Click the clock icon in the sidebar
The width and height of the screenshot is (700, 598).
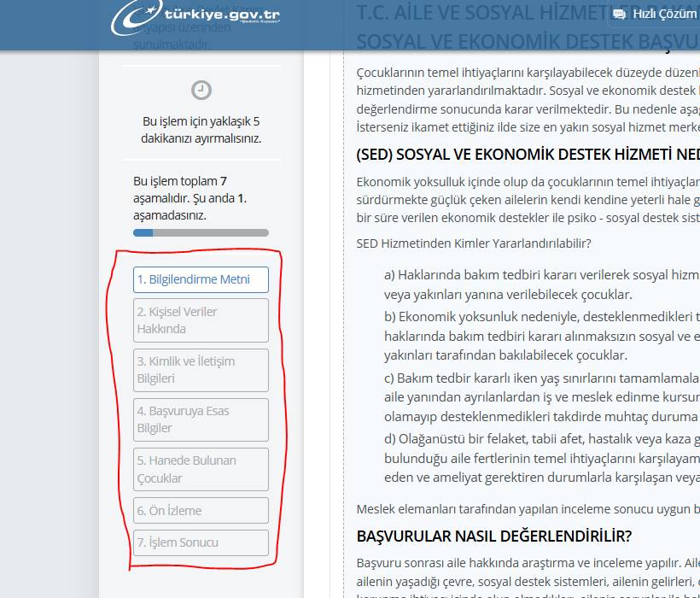(x=201, y=90)
